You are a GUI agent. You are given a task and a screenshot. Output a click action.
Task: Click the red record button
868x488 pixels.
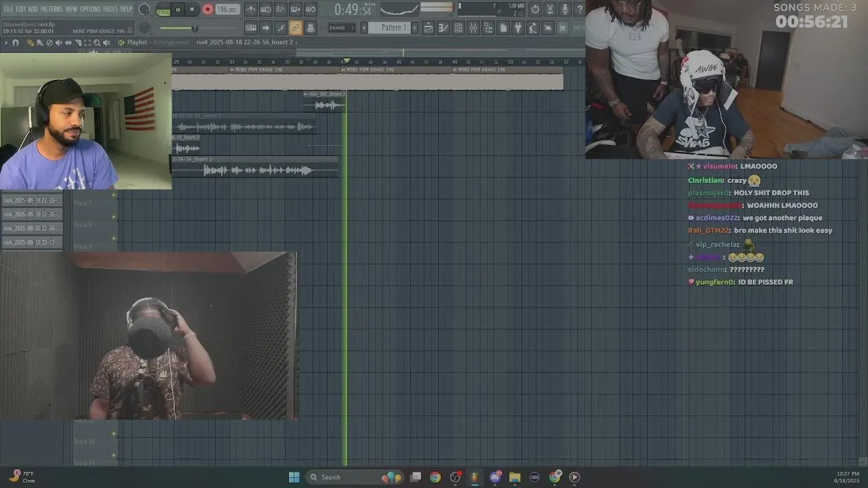(208, 9)
